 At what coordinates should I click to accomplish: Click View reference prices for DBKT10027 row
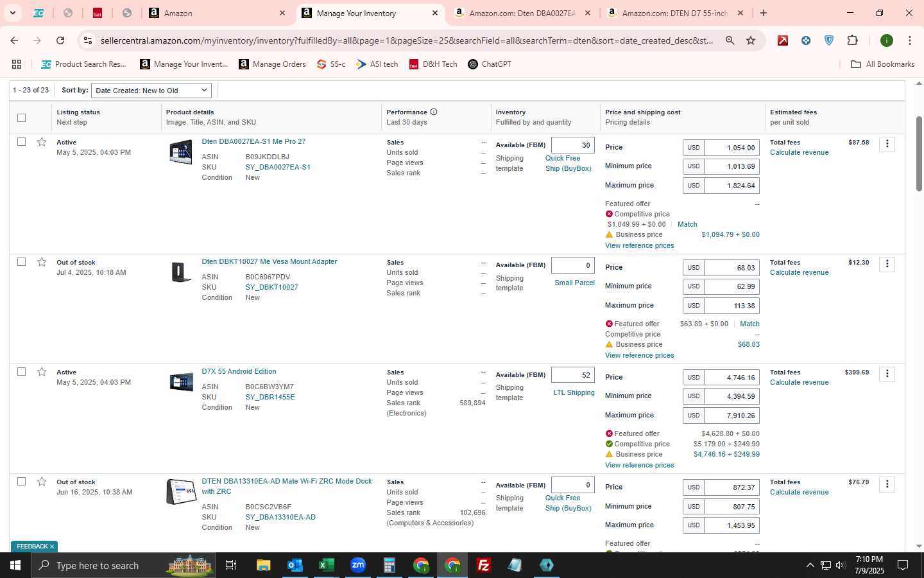(x=639, y=355)
